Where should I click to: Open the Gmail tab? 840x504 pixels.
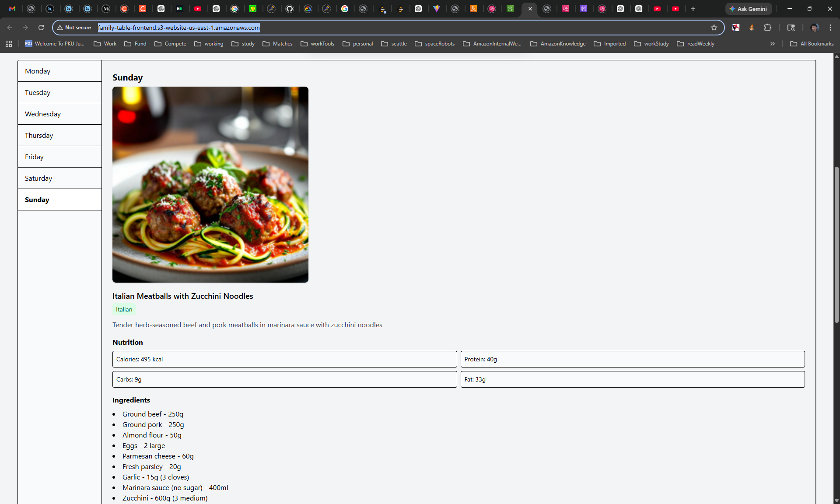tap(12, 9)
